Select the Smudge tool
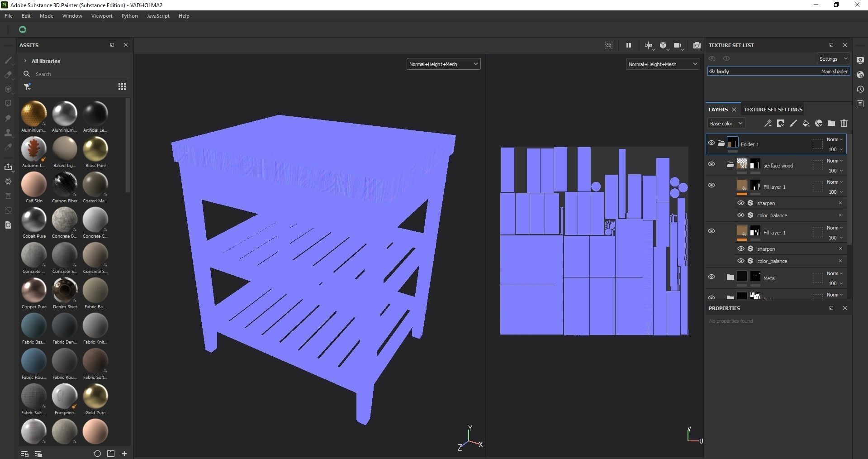The image size is (868, 459). 8,118
